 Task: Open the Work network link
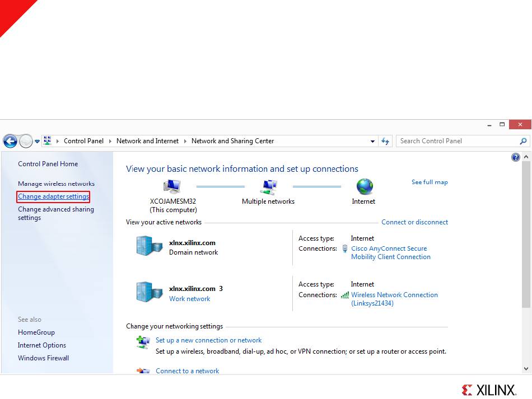tap(190, 299)
